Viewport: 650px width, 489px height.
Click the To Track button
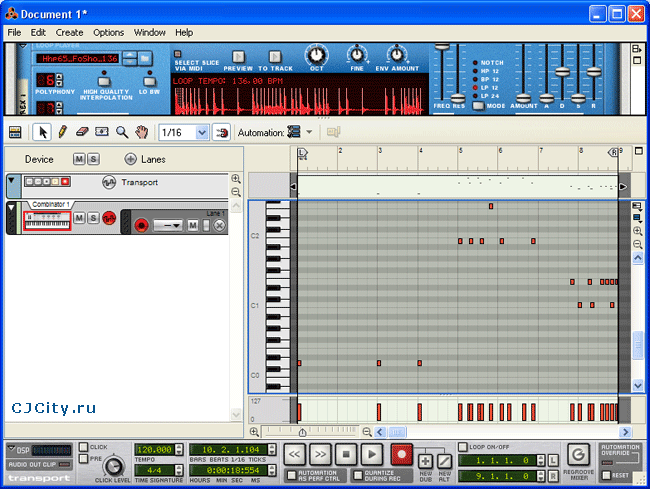275,56
